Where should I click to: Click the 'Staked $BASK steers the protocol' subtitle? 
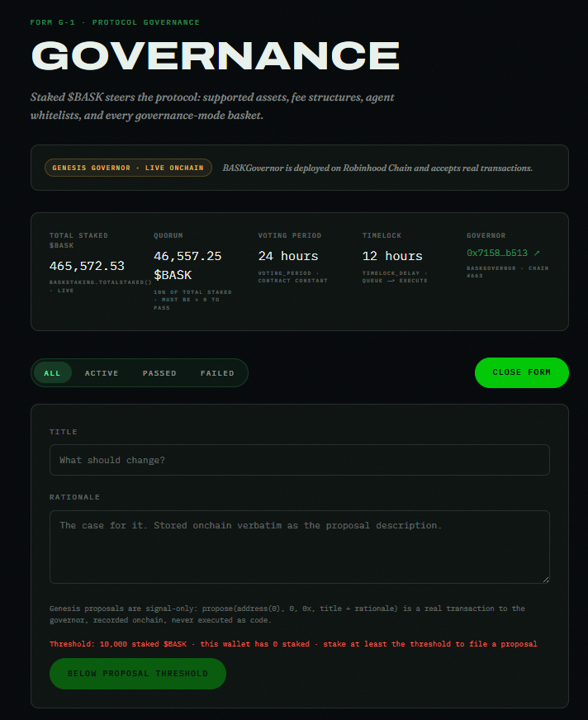coord(212,106)
